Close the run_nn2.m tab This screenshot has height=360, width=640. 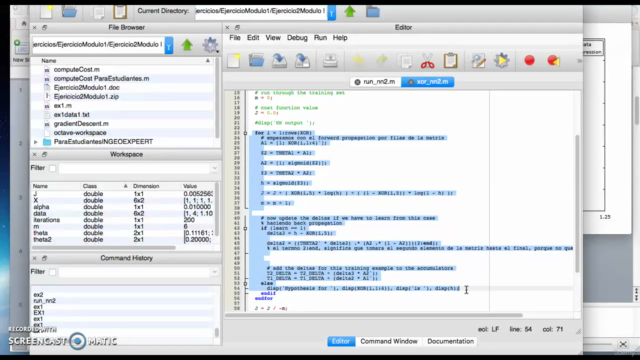click(x=358, y=82)
